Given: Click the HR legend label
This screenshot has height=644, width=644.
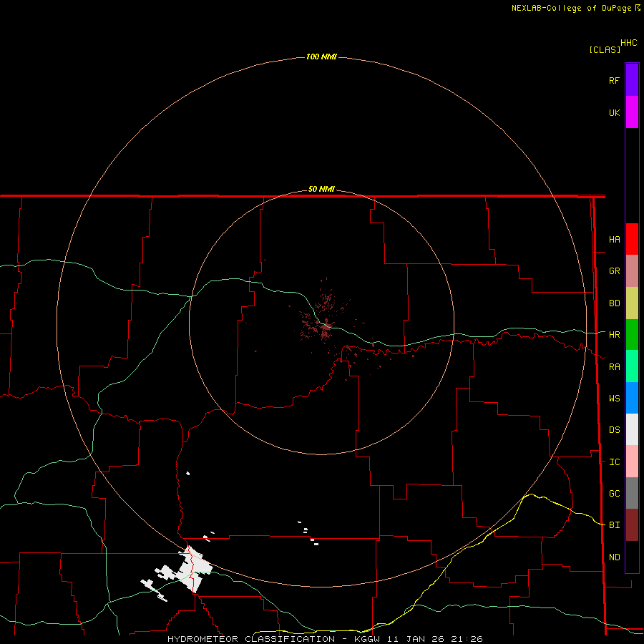Looking at the screenshot, I should coord(614,335).
